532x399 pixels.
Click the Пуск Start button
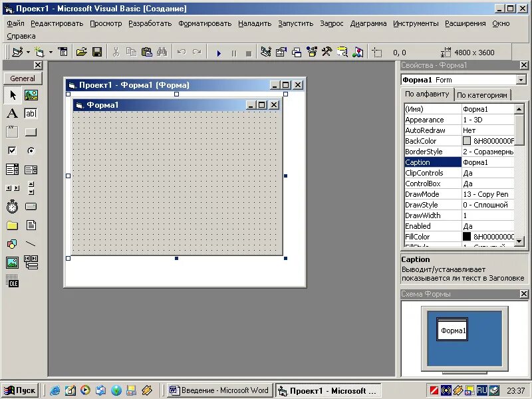(19, 390)
